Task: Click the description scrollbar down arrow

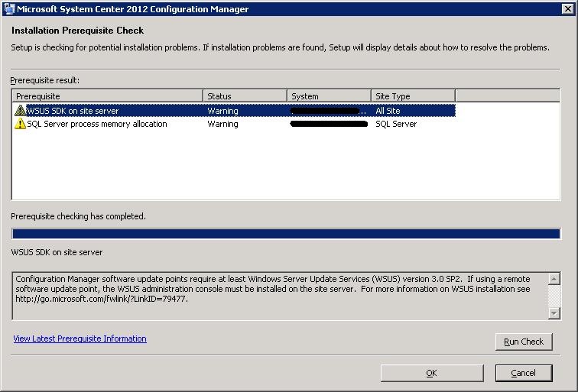Action: point(554,313)
